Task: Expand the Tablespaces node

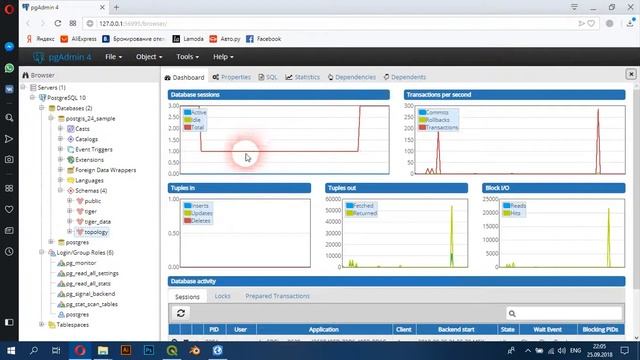Action: [x=42, y=324]
